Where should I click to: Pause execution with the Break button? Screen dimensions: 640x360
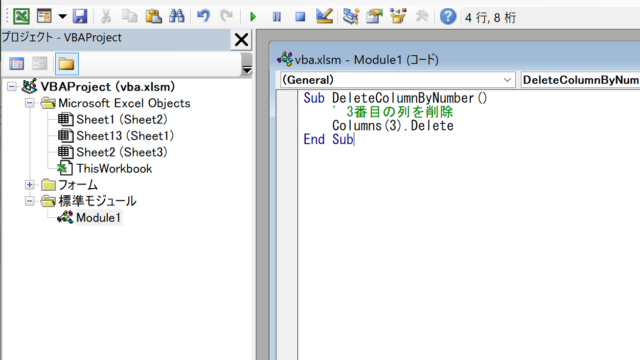tap(277, 17)
